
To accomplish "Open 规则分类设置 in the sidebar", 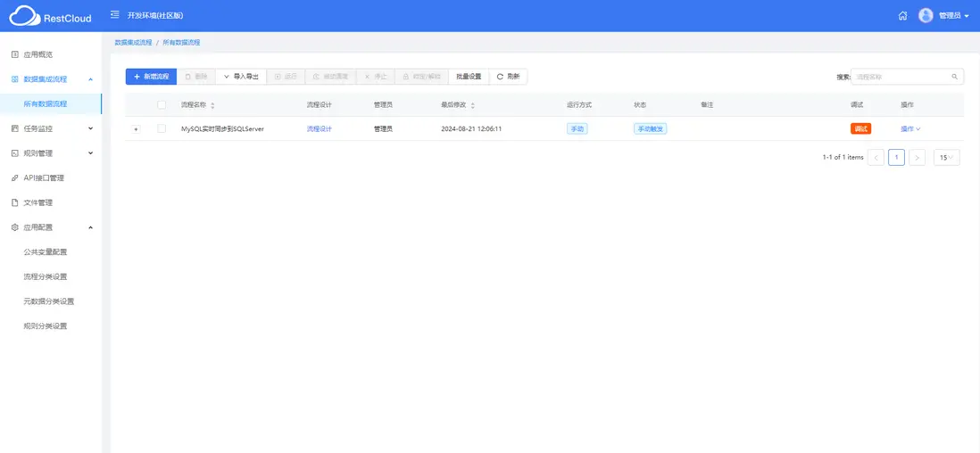I will point(45,326).
